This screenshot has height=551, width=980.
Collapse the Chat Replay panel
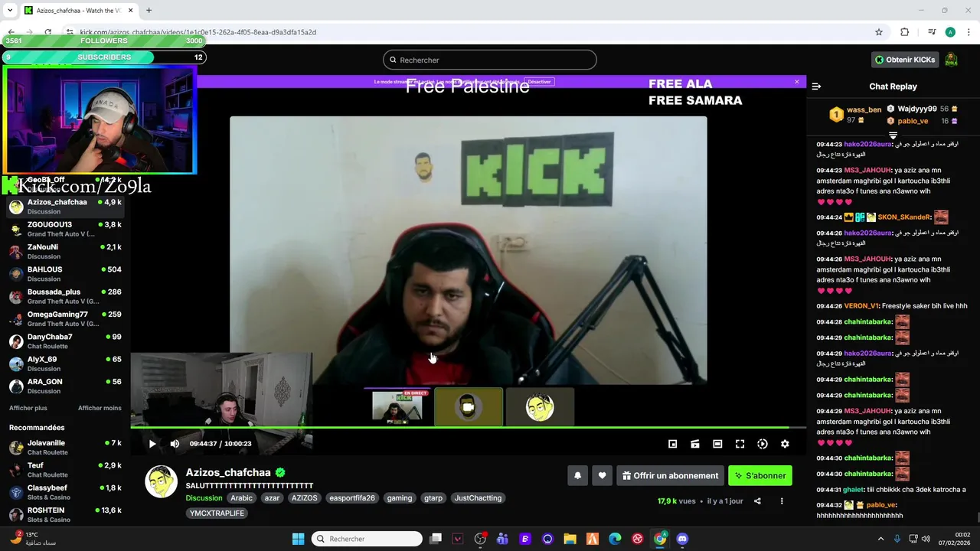pyautogui.click(x=816, y=86)
